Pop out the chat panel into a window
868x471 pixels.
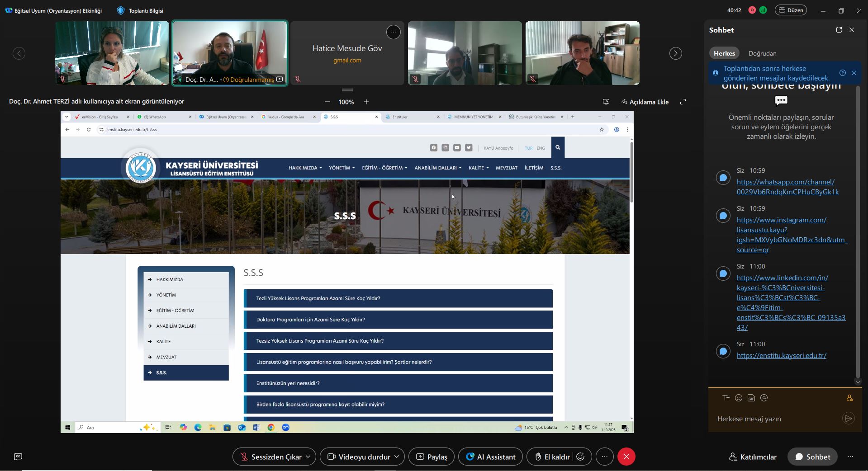839,30
